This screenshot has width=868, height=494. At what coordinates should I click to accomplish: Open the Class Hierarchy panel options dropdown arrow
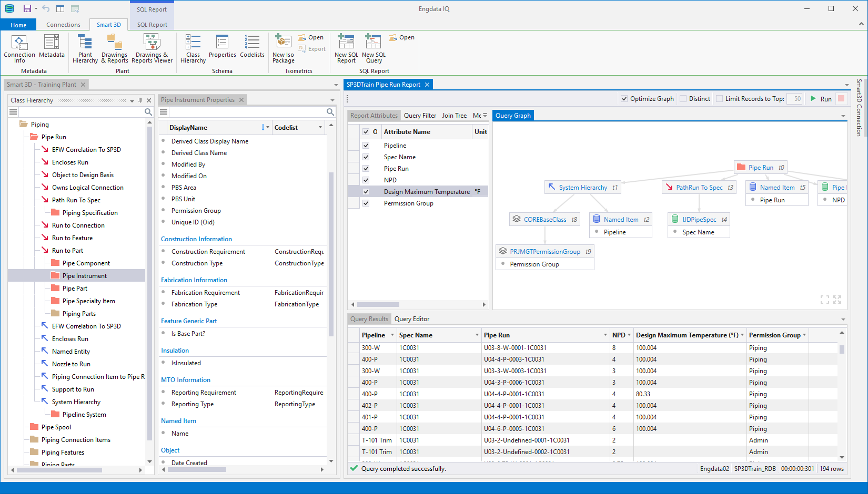(132, 100)
